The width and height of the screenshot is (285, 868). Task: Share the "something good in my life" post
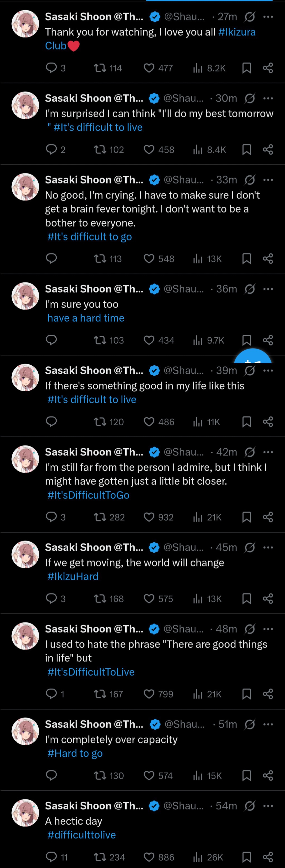(268, 422)
